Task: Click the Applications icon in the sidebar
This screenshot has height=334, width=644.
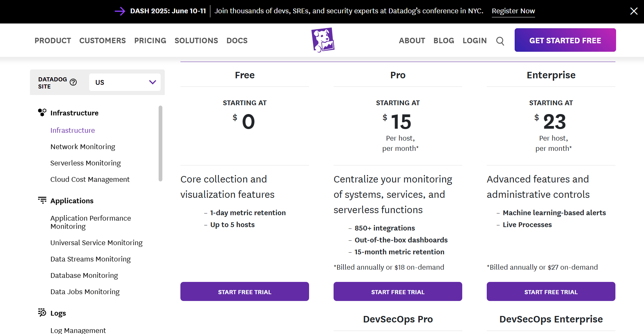Action: click(x=42, y=200)
